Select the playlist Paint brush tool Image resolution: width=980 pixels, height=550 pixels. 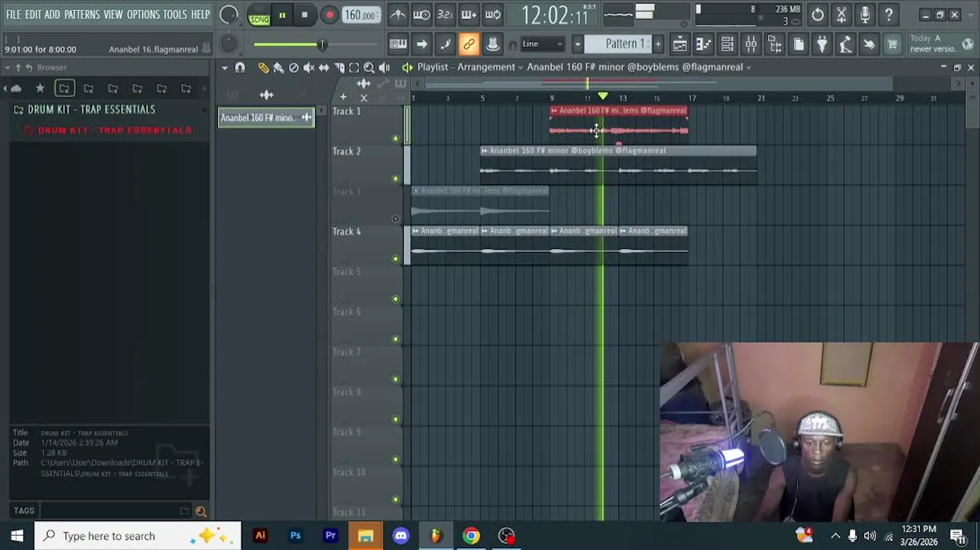[279, 68]
